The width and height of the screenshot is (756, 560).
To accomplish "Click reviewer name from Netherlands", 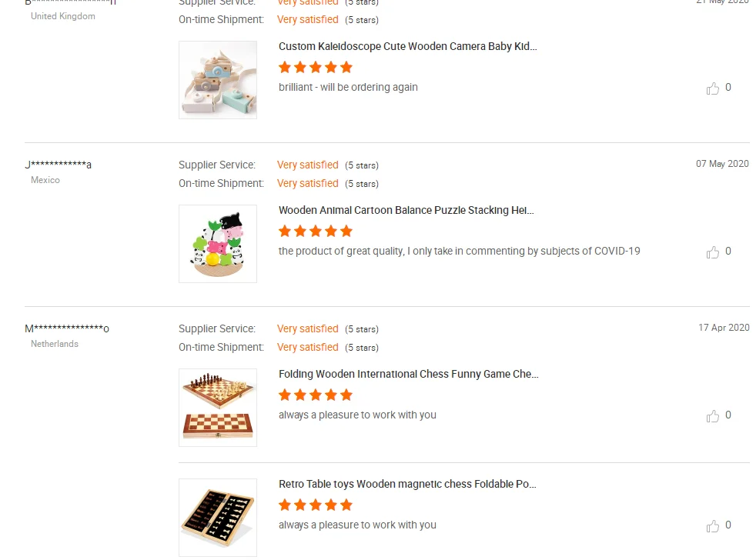I will [67, 328].
